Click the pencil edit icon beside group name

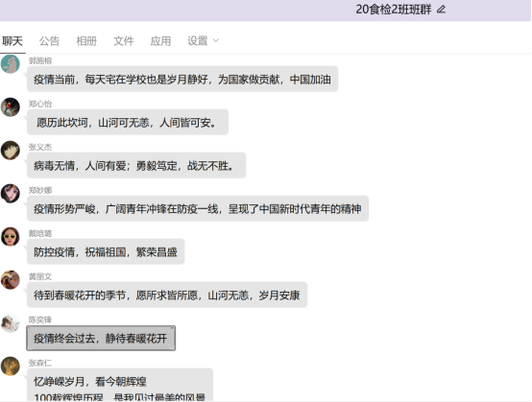pos(441,10)
